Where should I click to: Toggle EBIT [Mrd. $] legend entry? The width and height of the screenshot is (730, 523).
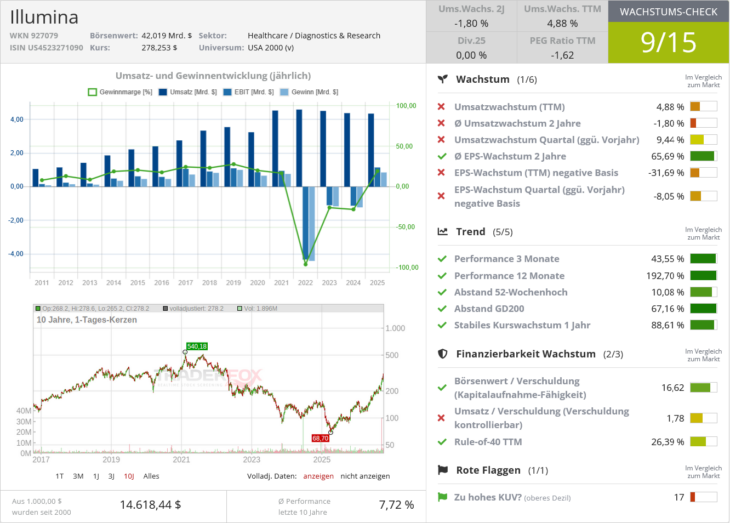249,92
